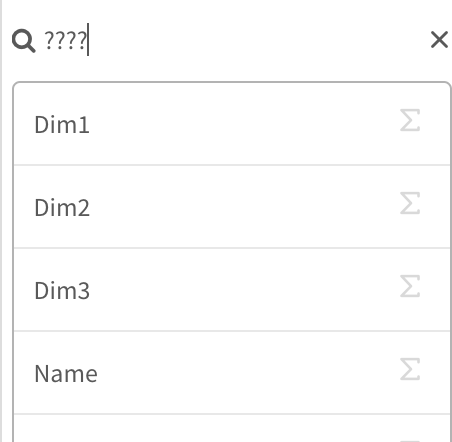Click the partially visible sigma below Name
Viewport: 452px width, 442px height.
[x=410, y=441]
